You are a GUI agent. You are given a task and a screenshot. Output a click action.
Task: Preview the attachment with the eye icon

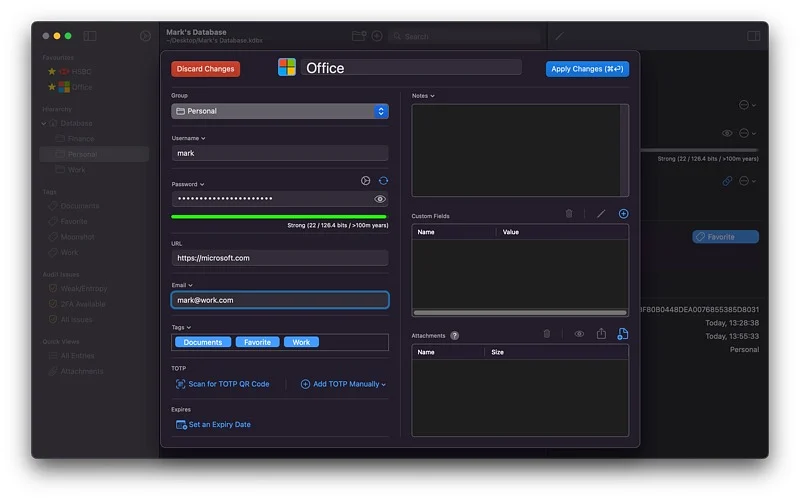[579, 334]
